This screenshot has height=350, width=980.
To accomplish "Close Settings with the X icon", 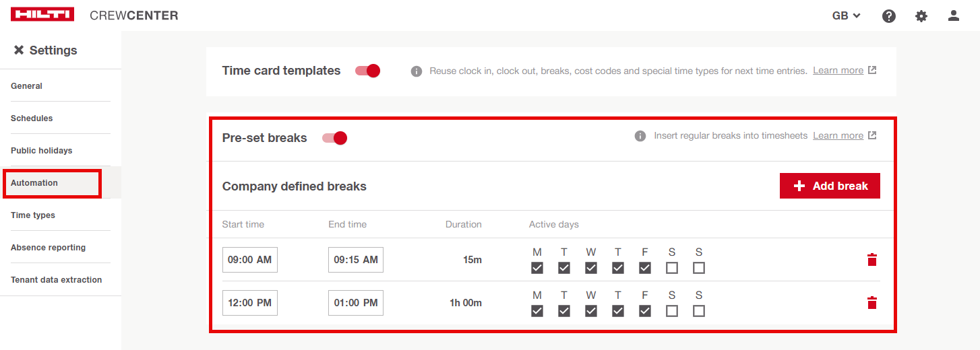I will (x=19, y=50).
